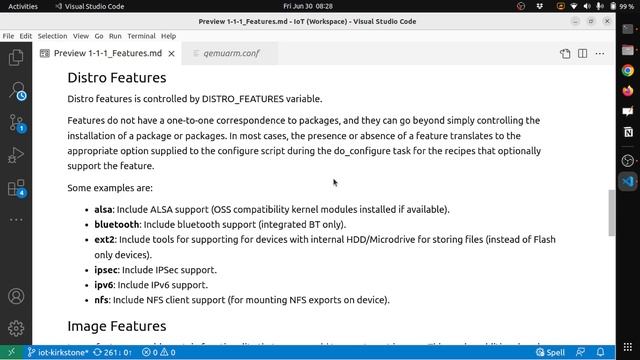Screen dimensions: 640x360
Task: Open battery 99 % system menu
Action: pos(622,6)
